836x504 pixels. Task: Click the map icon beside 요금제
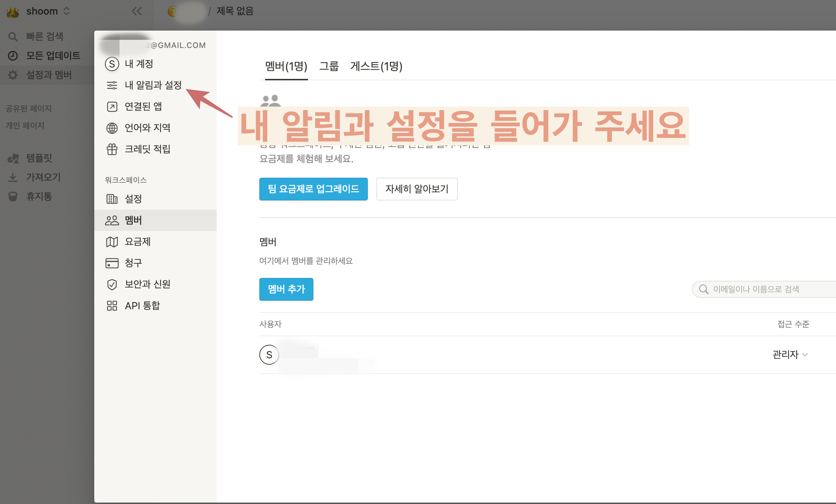112,242
